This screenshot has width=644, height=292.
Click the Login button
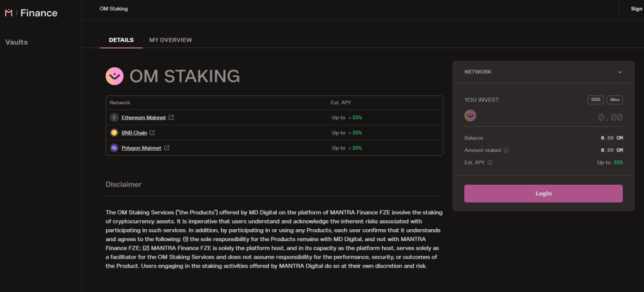543,193
